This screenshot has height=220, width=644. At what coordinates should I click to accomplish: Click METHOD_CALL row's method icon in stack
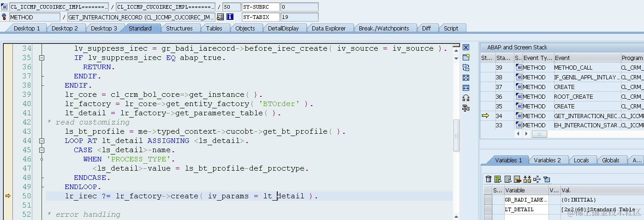[519, 67]
